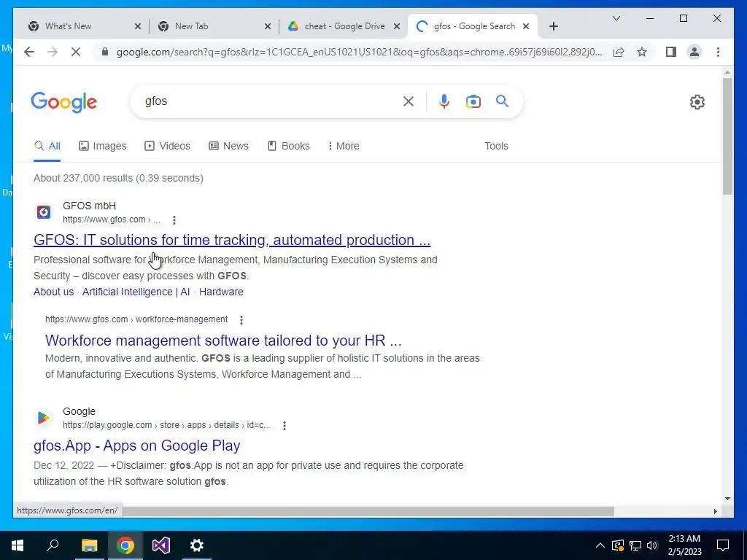Screen dimensions: 747x560
Task: Close the cheat - Google Drive tab
Action: pyautogui.click(x=396, y=26)
